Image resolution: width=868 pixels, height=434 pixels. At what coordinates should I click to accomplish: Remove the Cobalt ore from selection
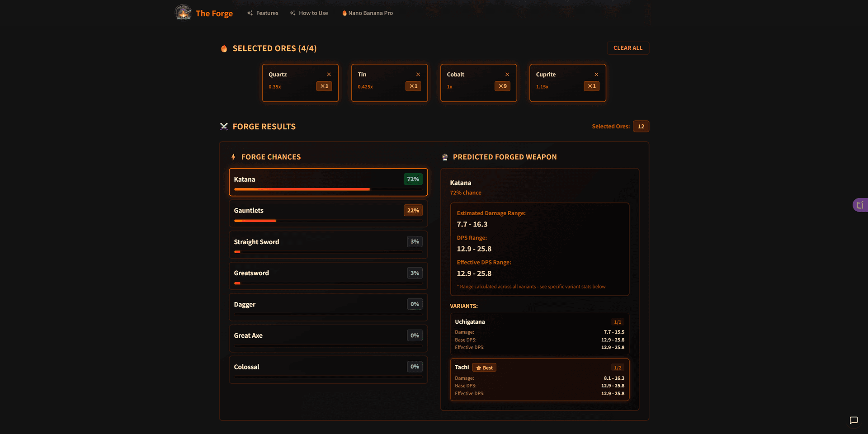507,74
